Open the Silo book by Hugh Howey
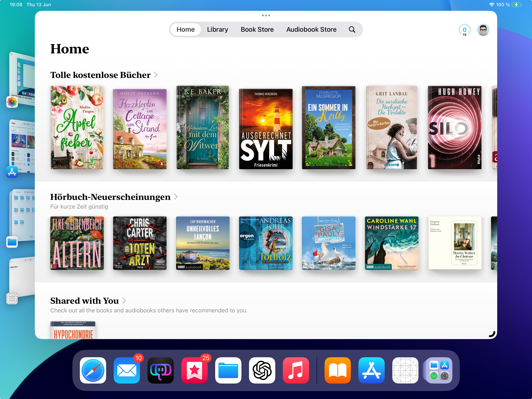This screenshot has height=399, width=532. click(x=454, y=127)
